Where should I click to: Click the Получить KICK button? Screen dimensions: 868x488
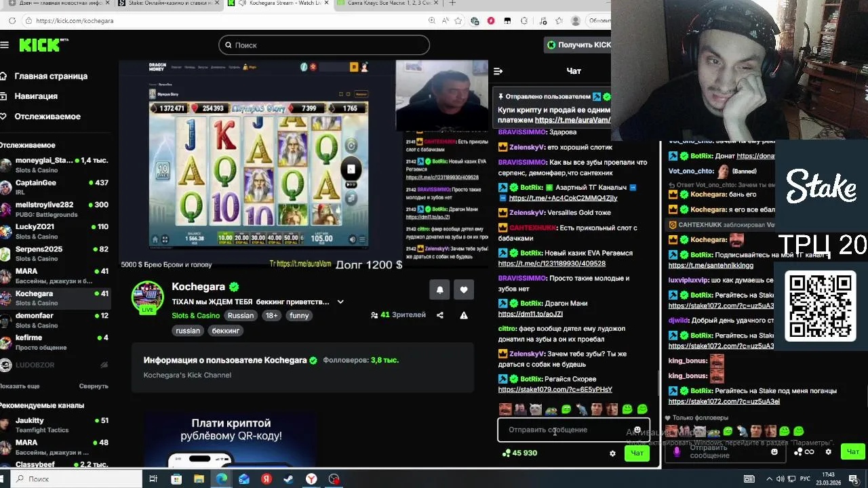click(579, 45)
